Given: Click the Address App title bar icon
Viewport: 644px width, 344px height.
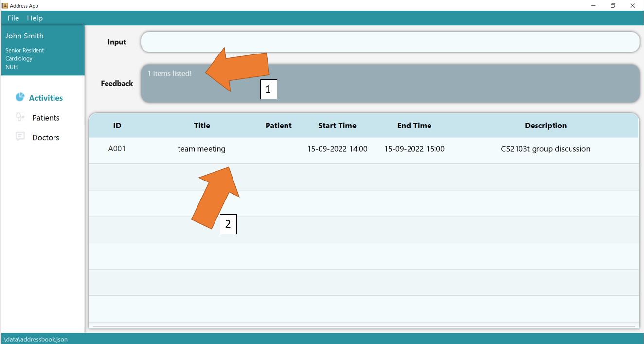Looking at the screenshot, I should [x=5, y=5].
